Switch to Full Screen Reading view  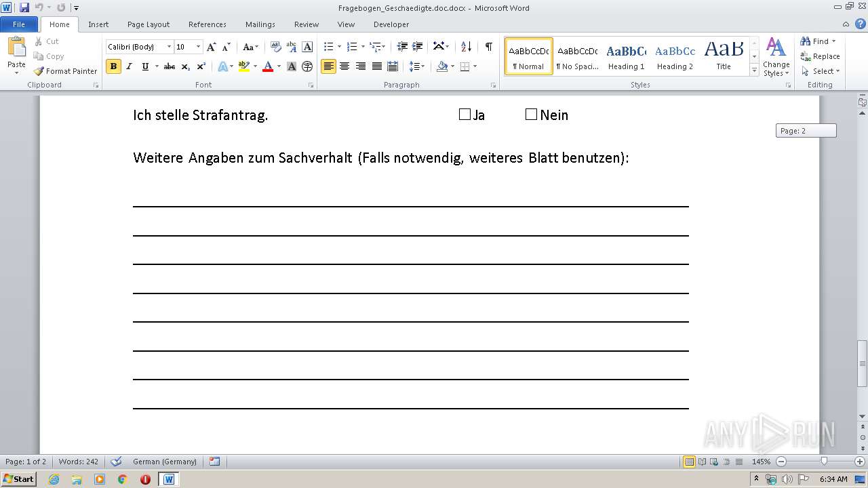click(x=702, y=462)
